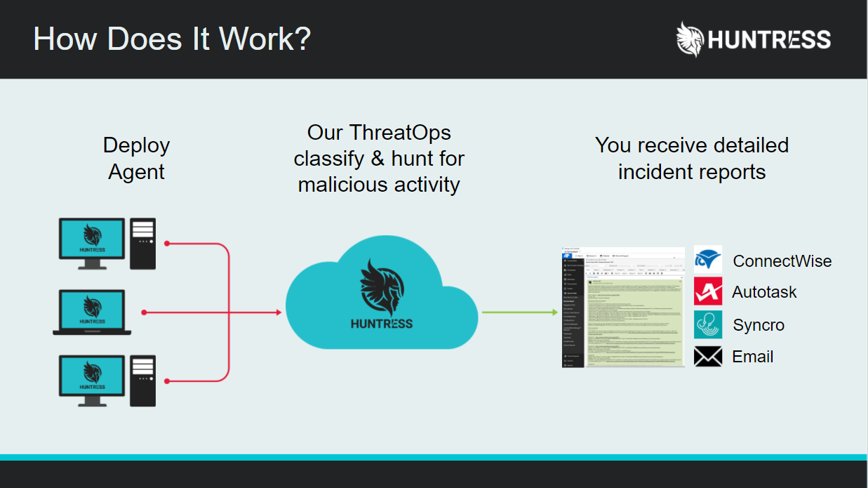Click the 'Email' label

coord(753,357)
